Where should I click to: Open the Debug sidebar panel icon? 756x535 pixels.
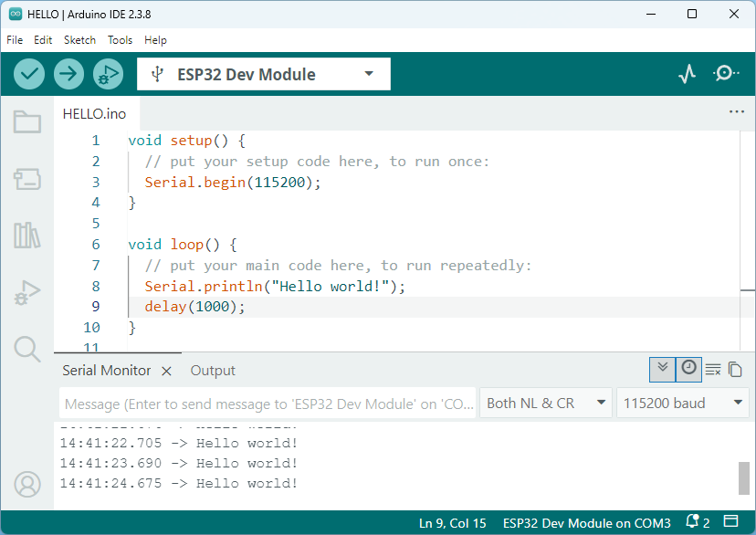(x=27, y=292)
